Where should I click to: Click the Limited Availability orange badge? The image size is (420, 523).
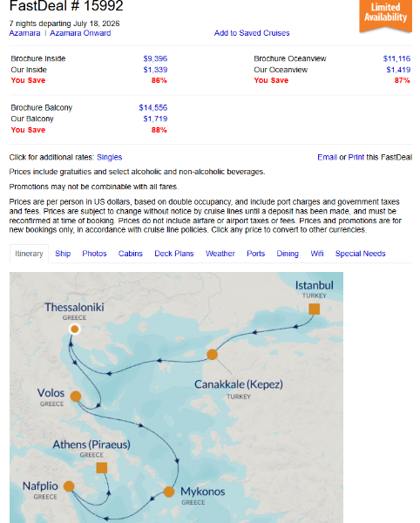385,16
